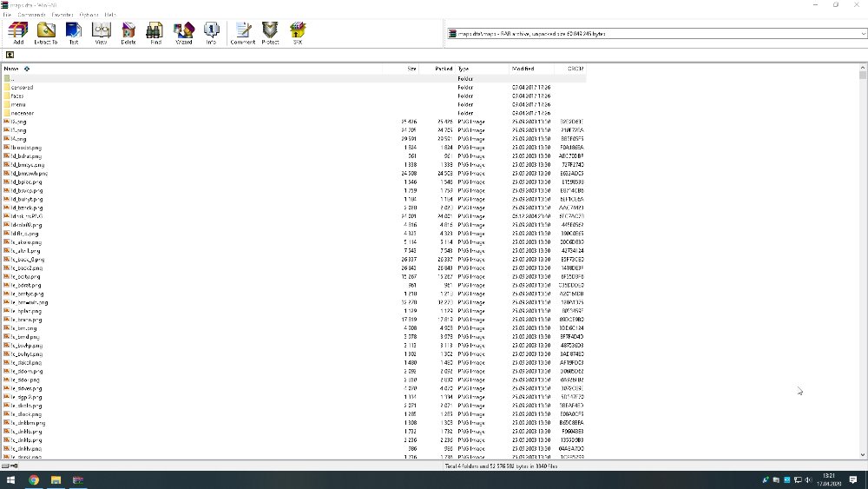Open the Commands menu
868x489 pixels.
tap(31, 16)
